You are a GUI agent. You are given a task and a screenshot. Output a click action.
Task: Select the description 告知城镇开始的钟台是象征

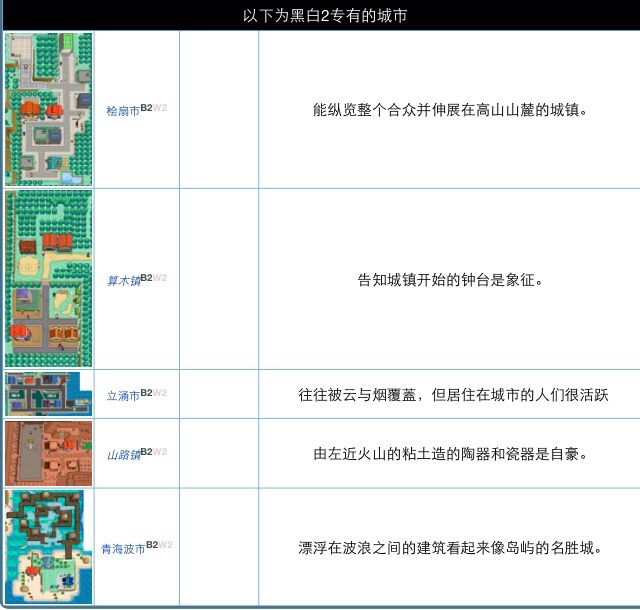coord(450,280)
